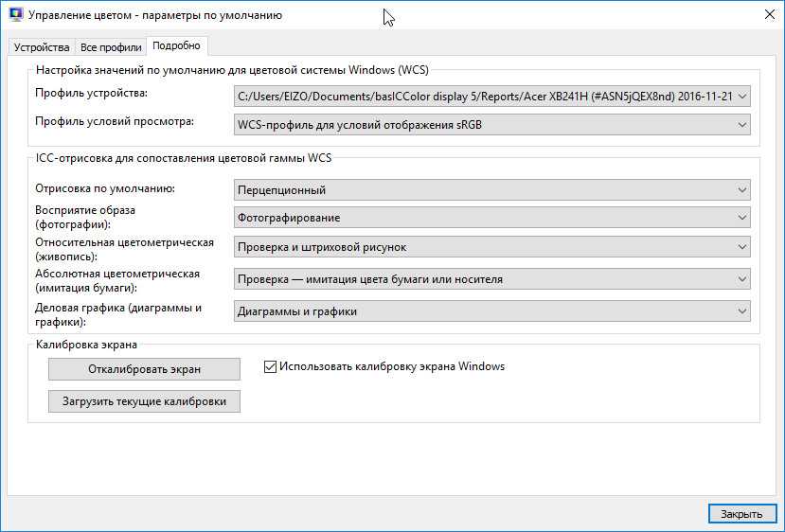
Task: Open the Профиль условий просмотра dropdown
Action: (491, 124)
